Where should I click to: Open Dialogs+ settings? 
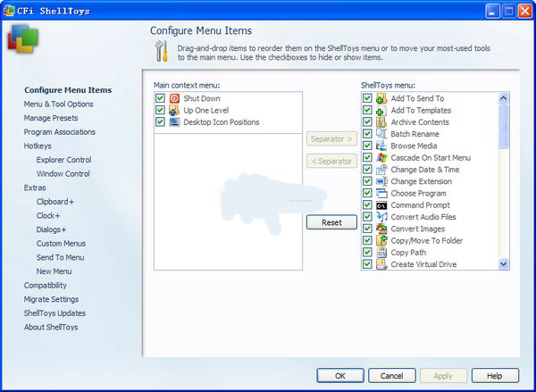[51, 229]
